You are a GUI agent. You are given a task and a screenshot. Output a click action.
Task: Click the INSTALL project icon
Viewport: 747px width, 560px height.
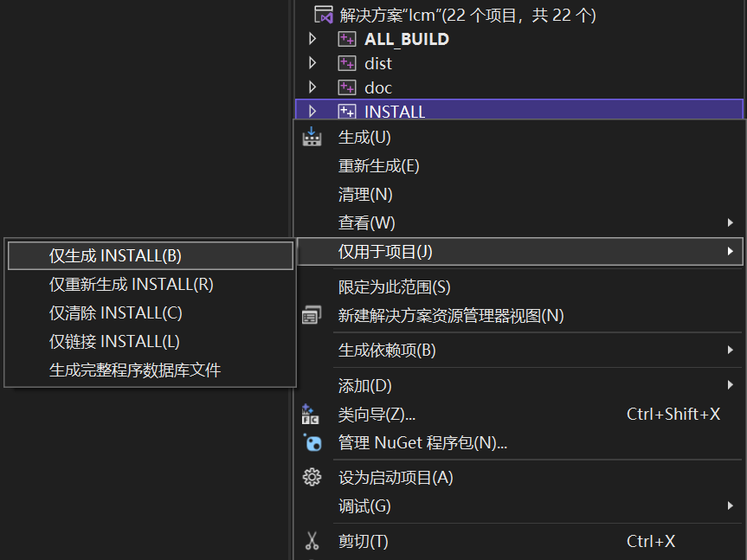[x=347, y=112]
